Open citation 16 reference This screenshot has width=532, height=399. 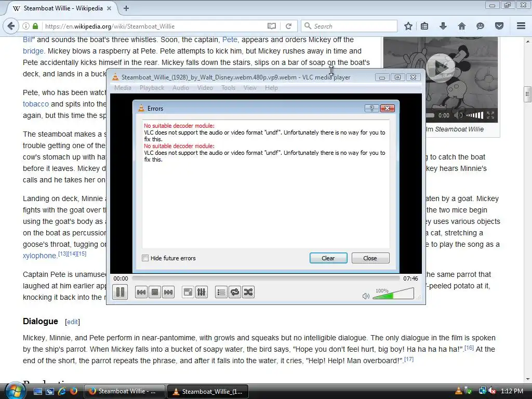coord(469,348)
